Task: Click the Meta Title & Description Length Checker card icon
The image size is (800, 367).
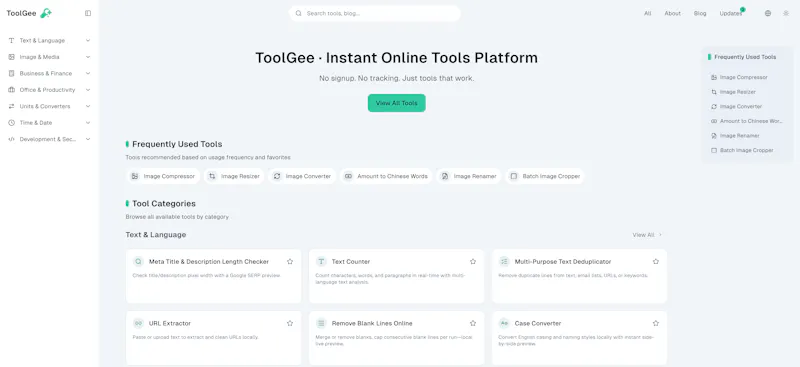Action: point(138,261)
